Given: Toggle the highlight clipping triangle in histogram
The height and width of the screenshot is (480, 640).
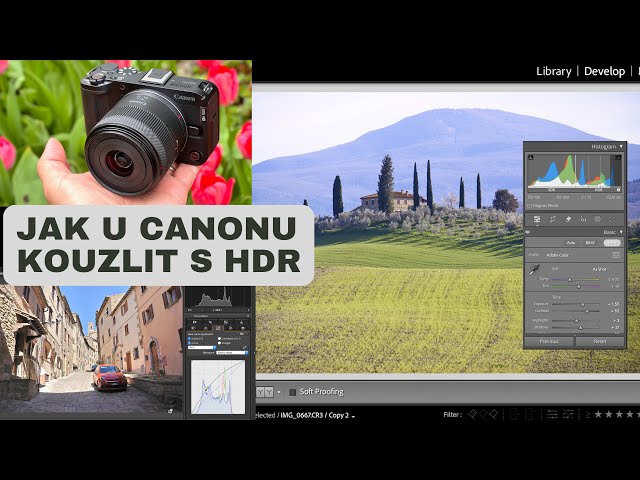Looking at the screenshot, I should (618, 157).
